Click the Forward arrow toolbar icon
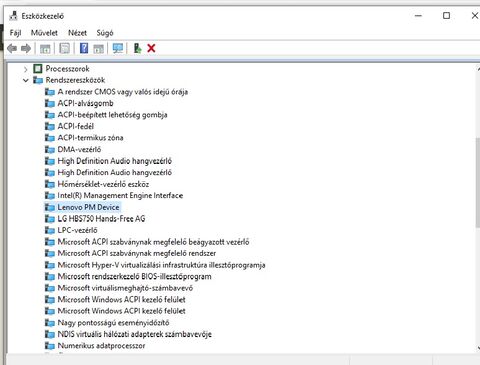 tap(26, 49)
